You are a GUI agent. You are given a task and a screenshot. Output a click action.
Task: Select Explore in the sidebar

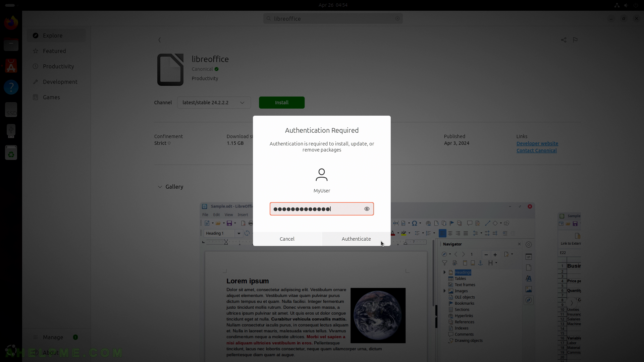pos(56,36)
